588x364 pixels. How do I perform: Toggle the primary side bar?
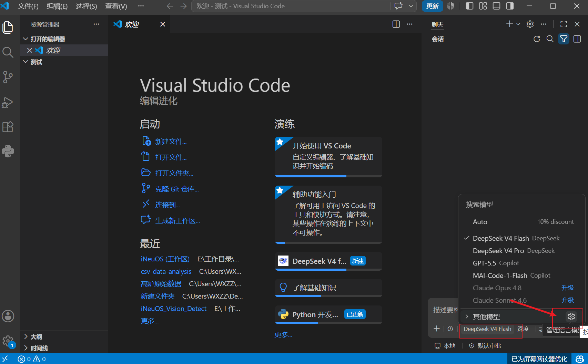coord(469,6)
